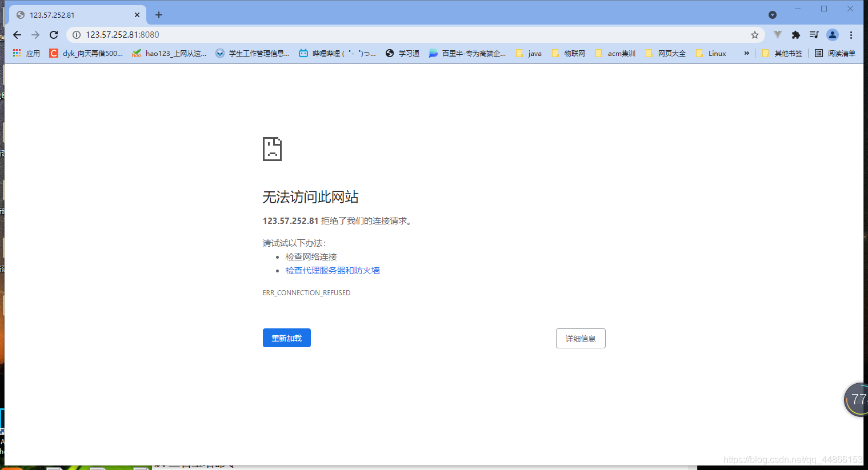Open the 应用 apps shortcut

[26, 53]
